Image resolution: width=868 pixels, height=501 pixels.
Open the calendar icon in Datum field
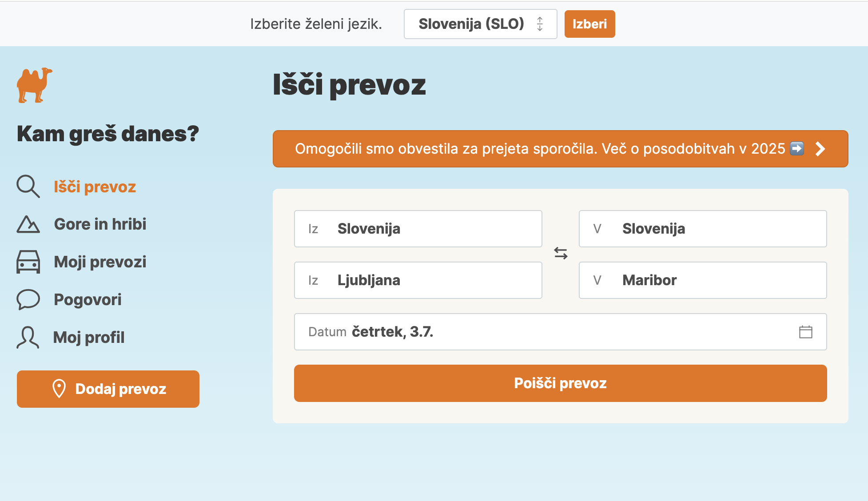pyautogui.click(x=805, y=332)
